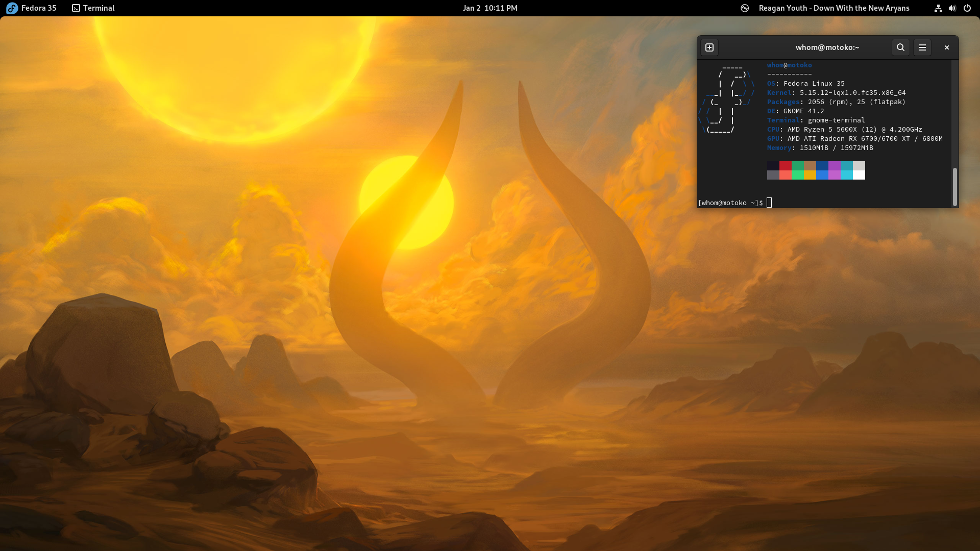Click the terminal prompt cursor
This screenshot has height=551, width=980.
[x=769, y=203]
